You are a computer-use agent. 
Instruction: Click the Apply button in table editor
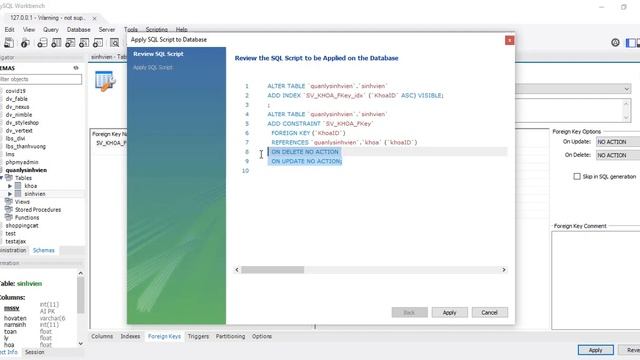tap(596, 350)
